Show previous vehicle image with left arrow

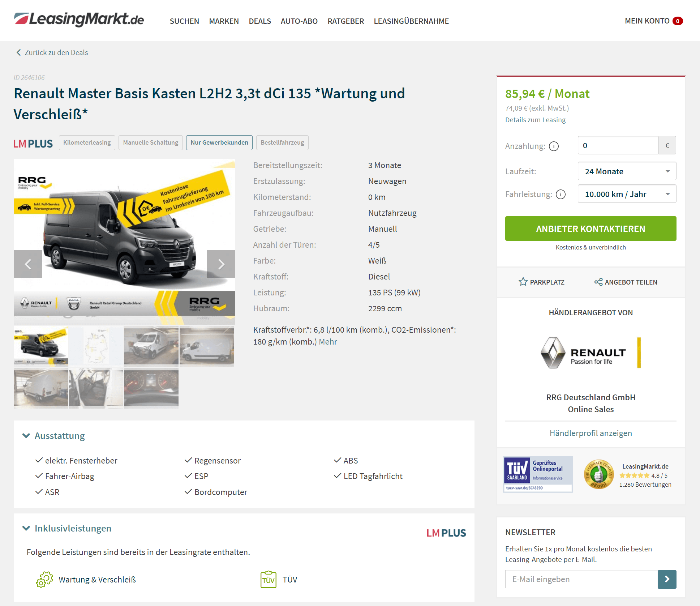click(28, 264)
